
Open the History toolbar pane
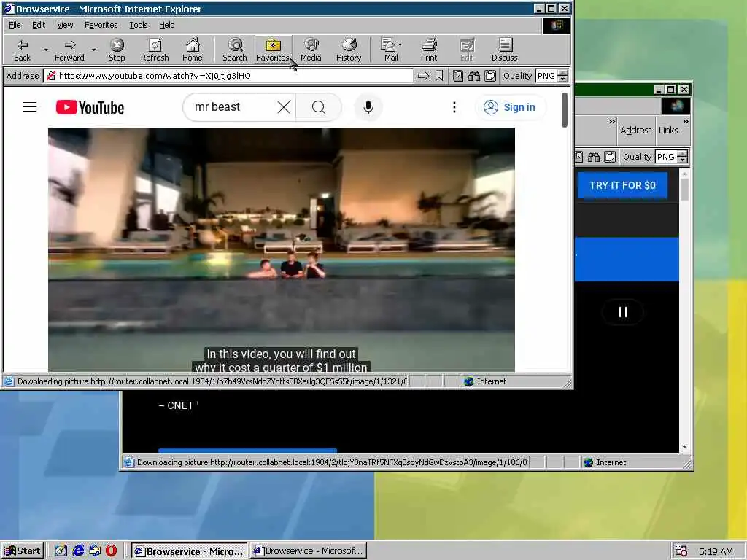pyautogui.click(x=349, y=50)
